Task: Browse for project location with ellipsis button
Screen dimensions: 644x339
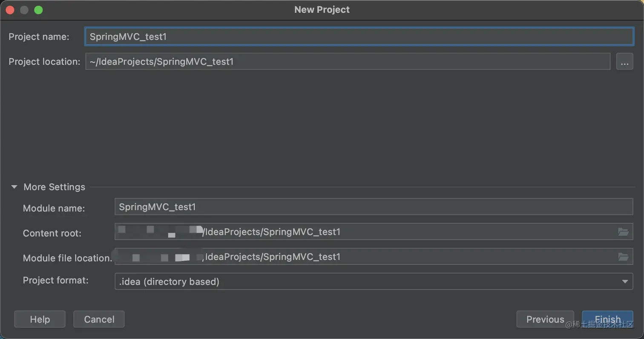Action: pos(624,62)
